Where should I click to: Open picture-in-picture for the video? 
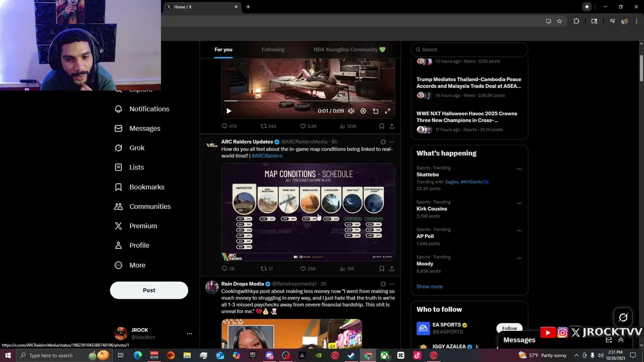(375, 111)
